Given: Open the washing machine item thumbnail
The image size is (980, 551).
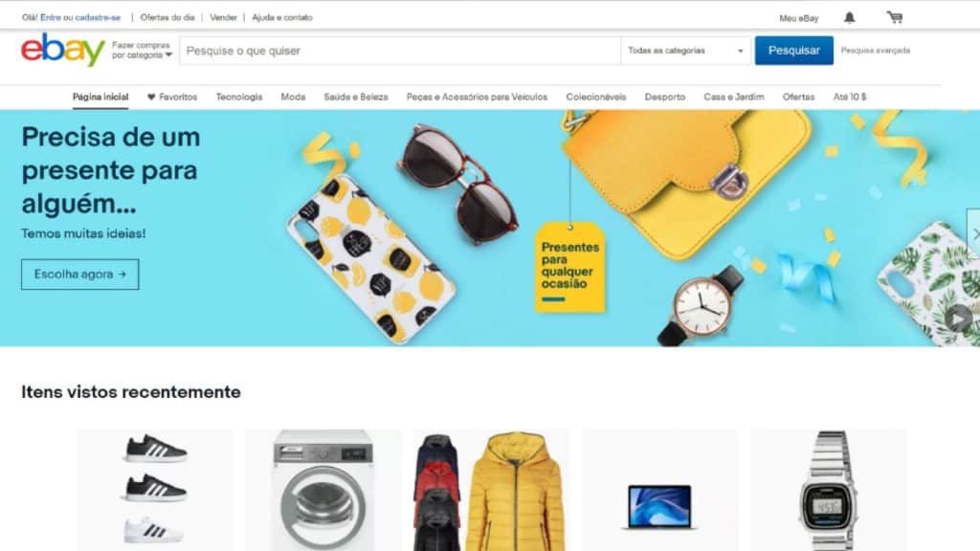Looking at the screenshot, I should (x=323, y=489).
